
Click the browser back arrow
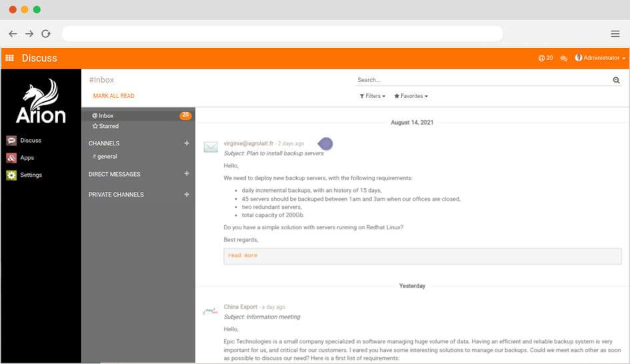click(x=13, y=34)
